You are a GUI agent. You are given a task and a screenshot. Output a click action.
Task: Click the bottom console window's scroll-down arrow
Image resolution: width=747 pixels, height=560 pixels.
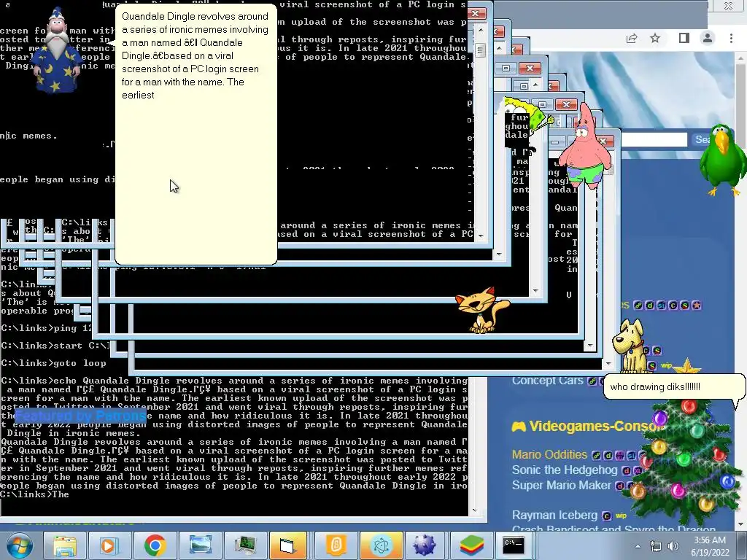pyautogui.click(x=474, y=510)
